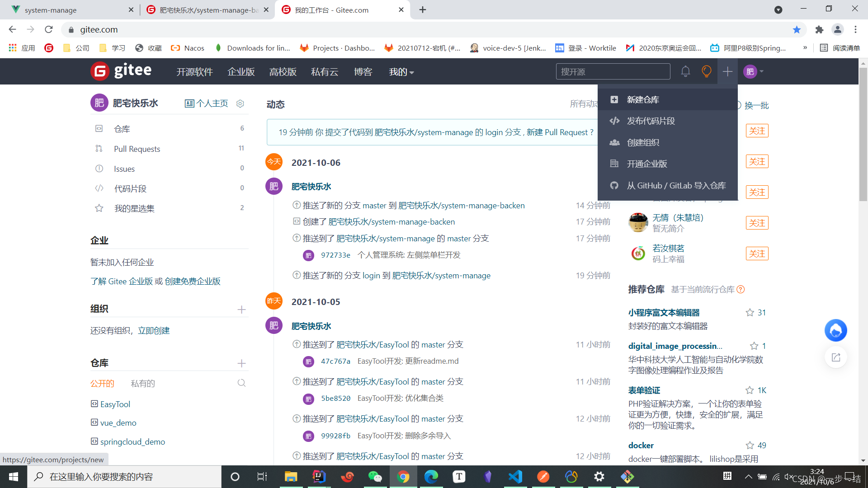Image resolution: width=868 pixels, height=488 pixels.
Task: Open VS Code from the taskbar
Action: [515, 476]
